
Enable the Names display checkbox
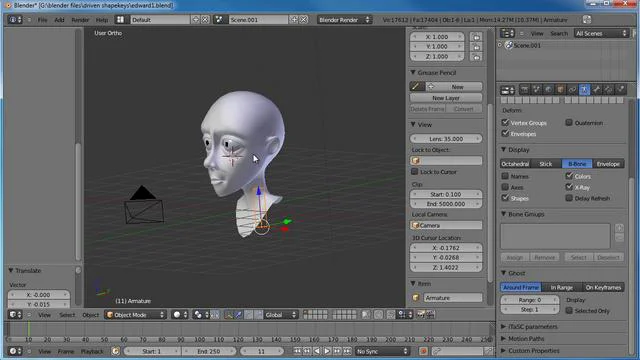coord(505,176)
